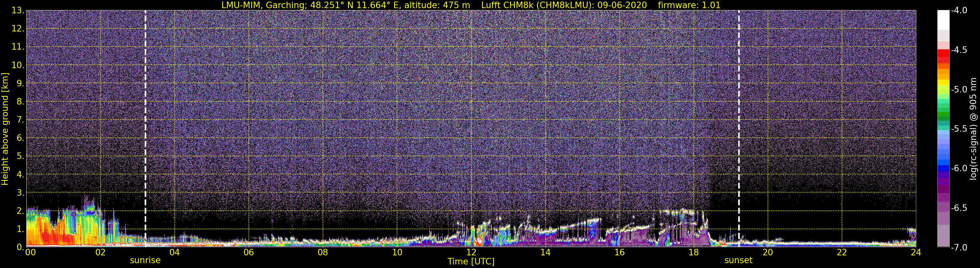
Task: Click the time axis tick '06'
Action: pos(249,253)
